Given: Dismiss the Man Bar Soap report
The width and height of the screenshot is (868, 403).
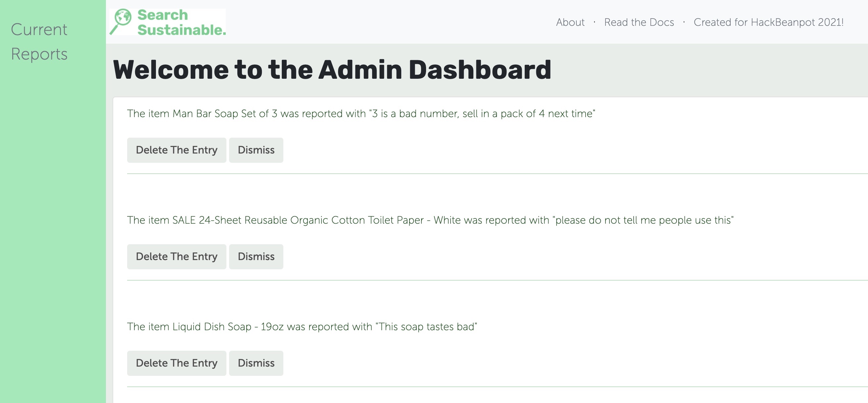Looking at the screenshot, I should [x=256, y=150].
